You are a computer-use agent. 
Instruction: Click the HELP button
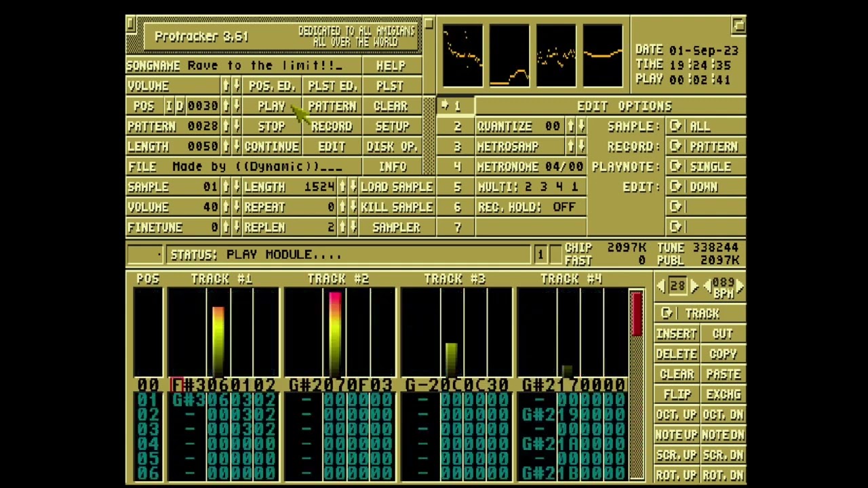click(391, 66)
